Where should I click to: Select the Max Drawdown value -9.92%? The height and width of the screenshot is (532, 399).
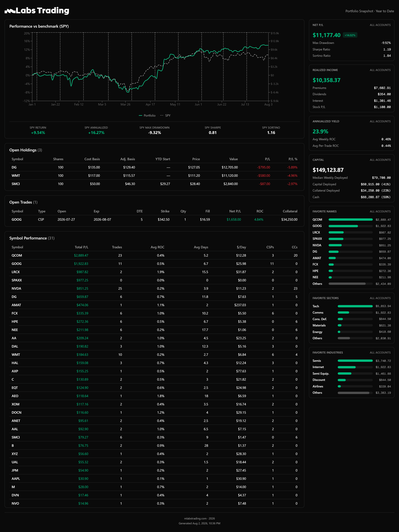pyautogui.click(x=386, y=43)
